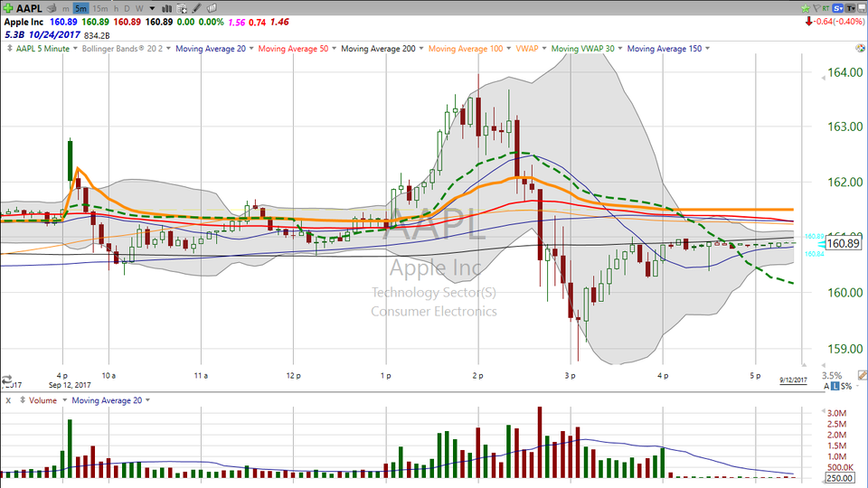Screen dimensions: 868x488
Task: Select the hourly 'h' timeframe
Action: coord(117,8)
